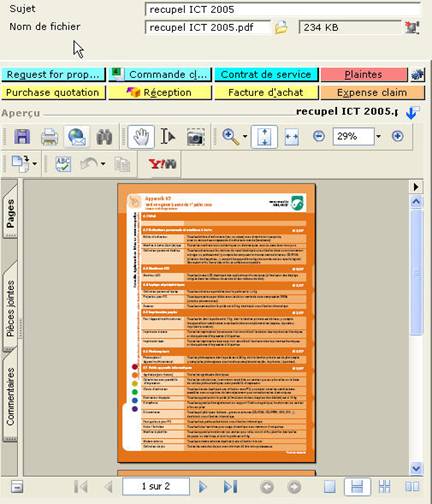Image resolution: width=432 pixels, height=504 pixels.
Task: Switch to continuous facing layout
Action: 384,487
